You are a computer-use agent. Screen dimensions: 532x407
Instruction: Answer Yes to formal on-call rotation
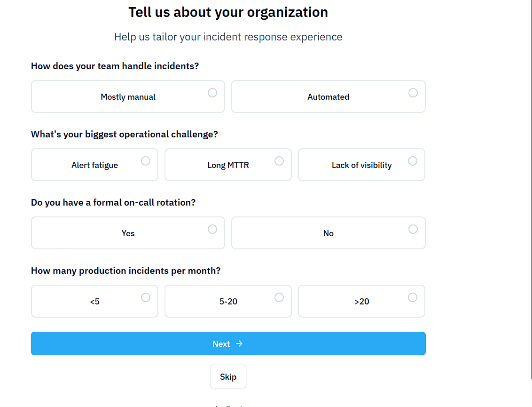pos(128,233)
